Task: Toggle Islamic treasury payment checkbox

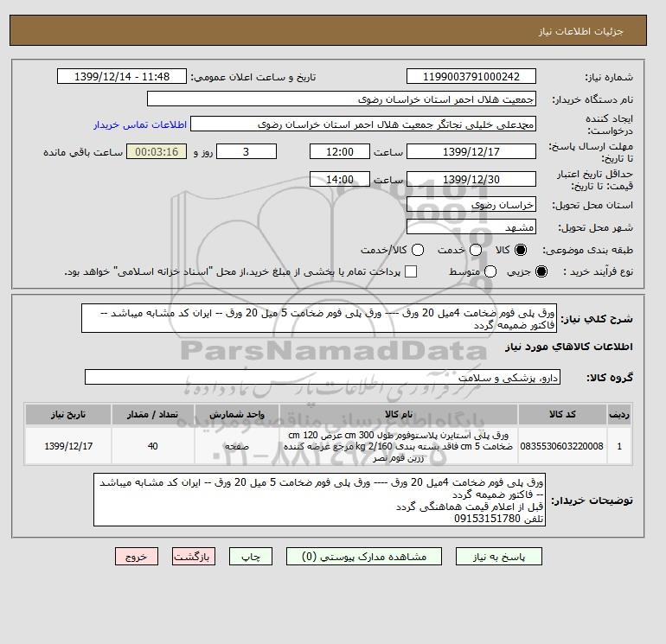Action: [x=411, y=271]
